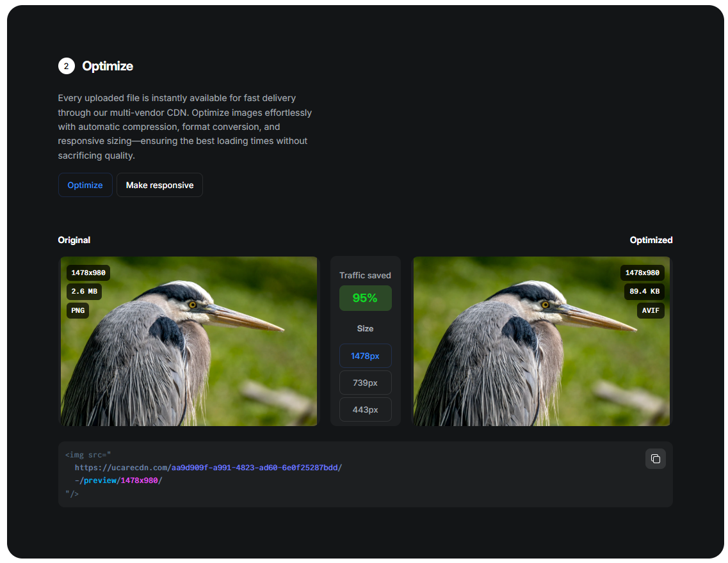
Task: Click the Optimized section label
Action: 651,240
